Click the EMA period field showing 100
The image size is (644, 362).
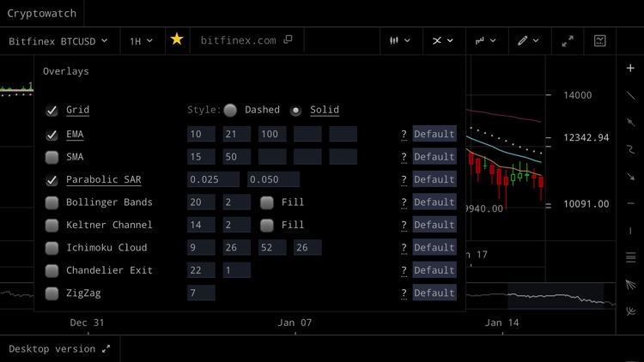(272, 134)
